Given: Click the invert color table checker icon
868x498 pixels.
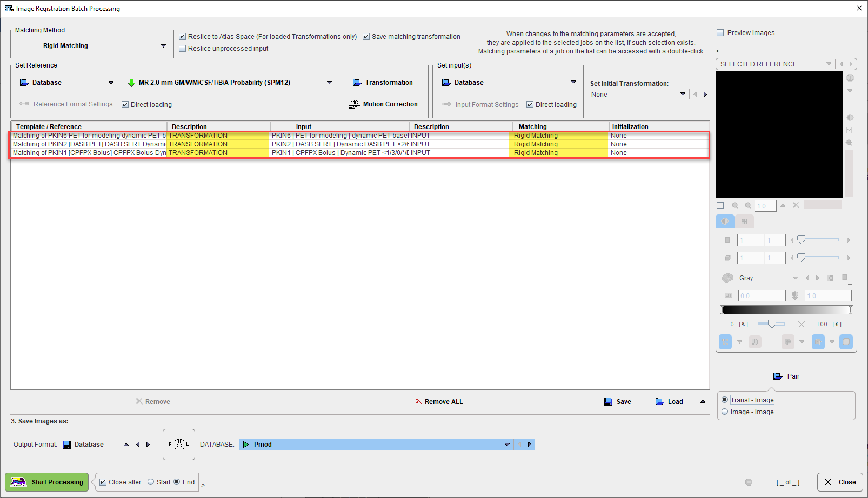Looking at the screenshot, I should click(830, 278).
